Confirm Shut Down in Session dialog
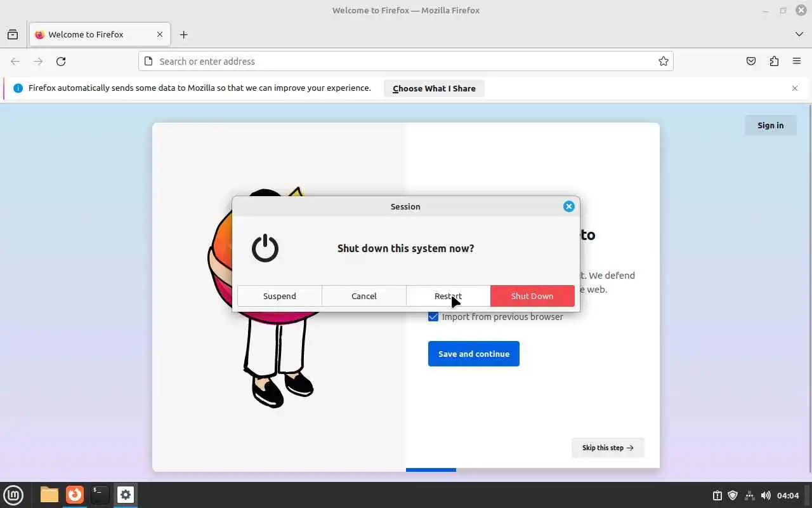This screenshot has width=812, height=508. [532, 296]
